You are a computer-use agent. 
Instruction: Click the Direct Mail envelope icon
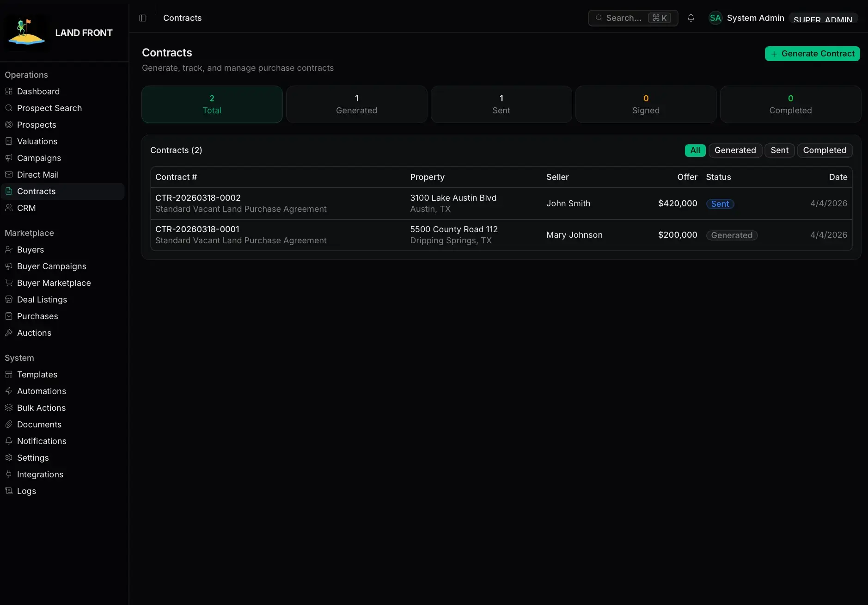coord(9,174)
